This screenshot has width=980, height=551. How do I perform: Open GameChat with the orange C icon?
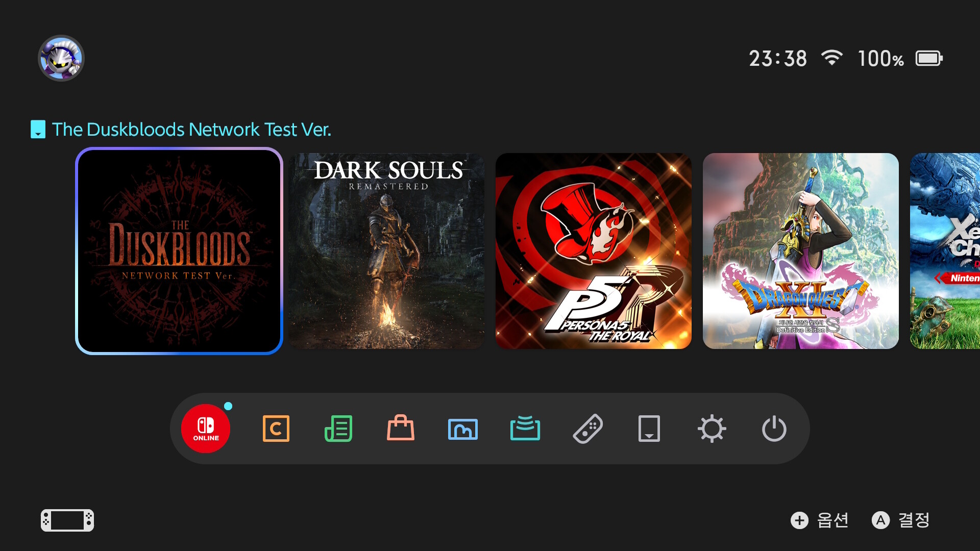tap(276, 429)
